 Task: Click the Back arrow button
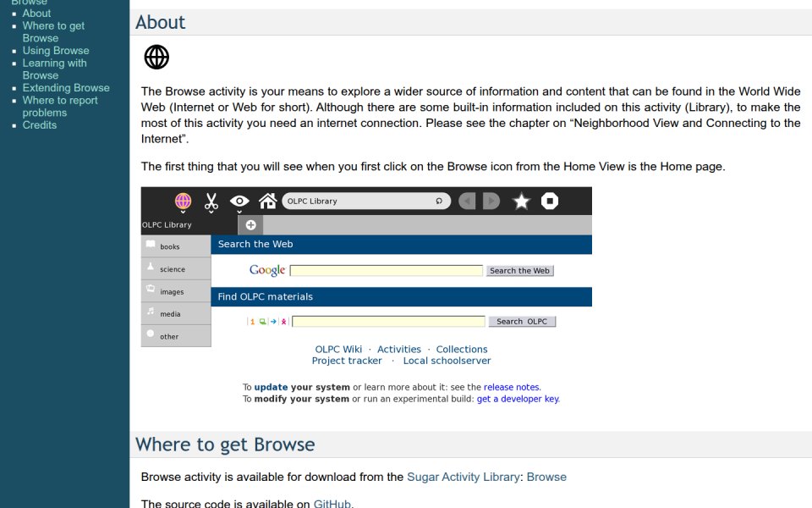467,202
